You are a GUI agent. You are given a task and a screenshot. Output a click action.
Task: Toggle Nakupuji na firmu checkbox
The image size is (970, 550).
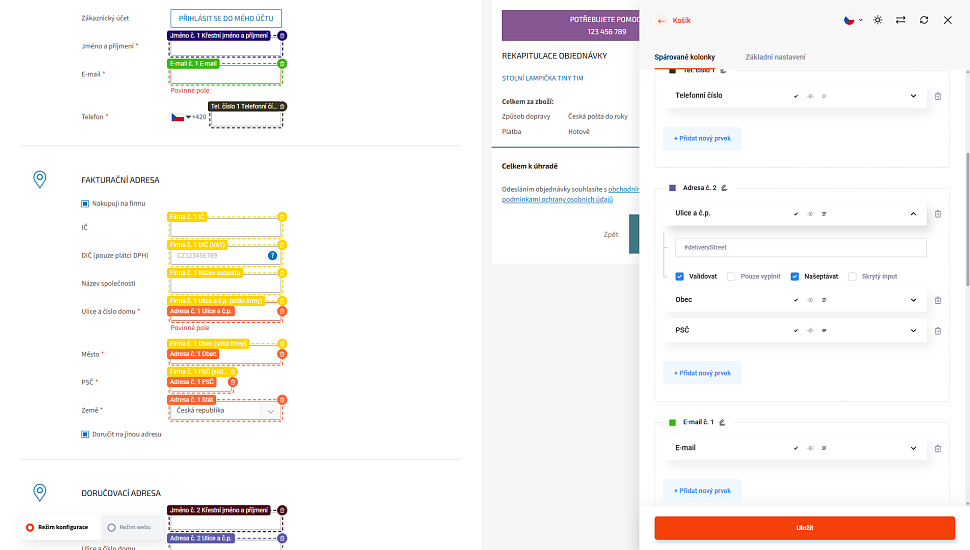(x=85, y=204)
